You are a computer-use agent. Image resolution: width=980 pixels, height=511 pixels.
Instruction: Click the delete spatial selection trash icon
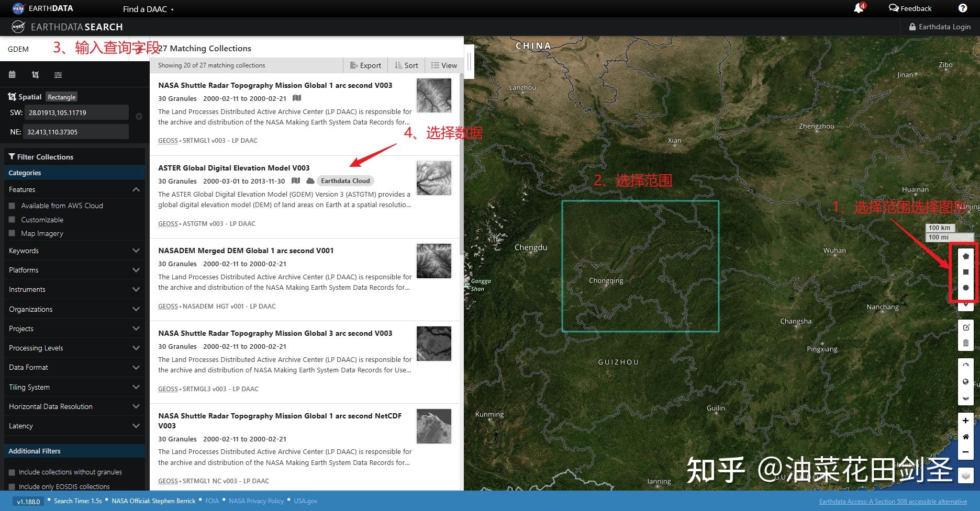pos(965,343)
